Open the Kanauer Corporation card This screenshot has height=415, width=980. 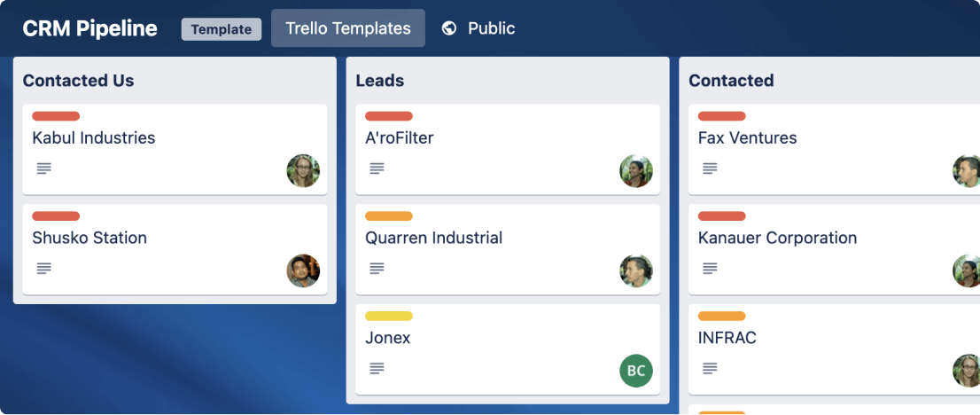(778, 238)
